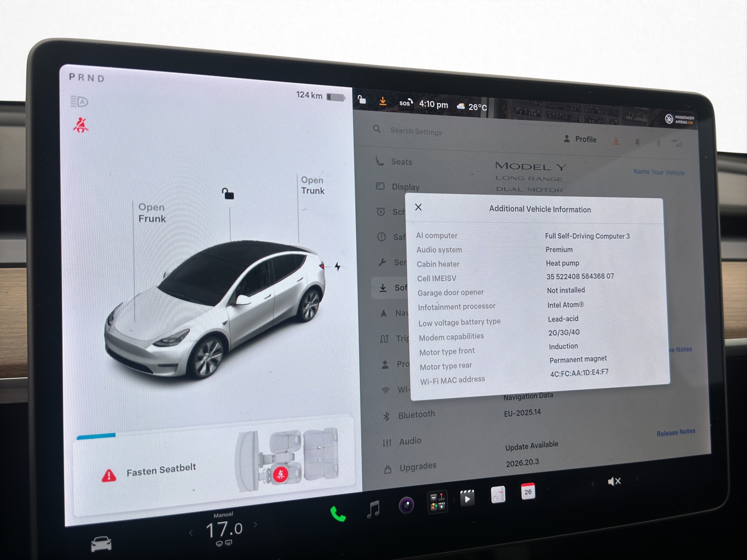
Task: Tap the car lock icon above the vehicle
Action: point(228,194)
